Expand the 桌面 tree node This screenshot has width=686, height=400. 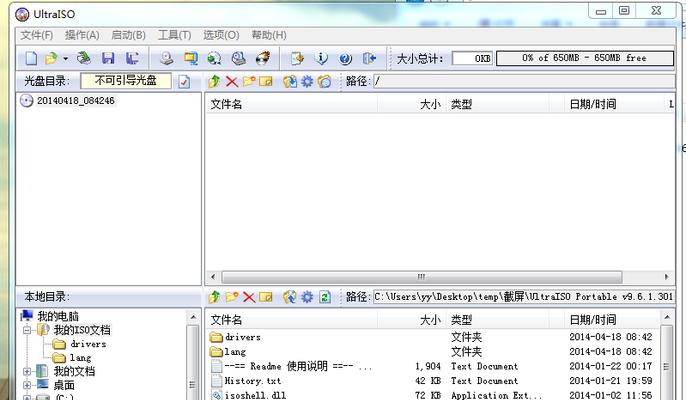[x=27, y=386]
